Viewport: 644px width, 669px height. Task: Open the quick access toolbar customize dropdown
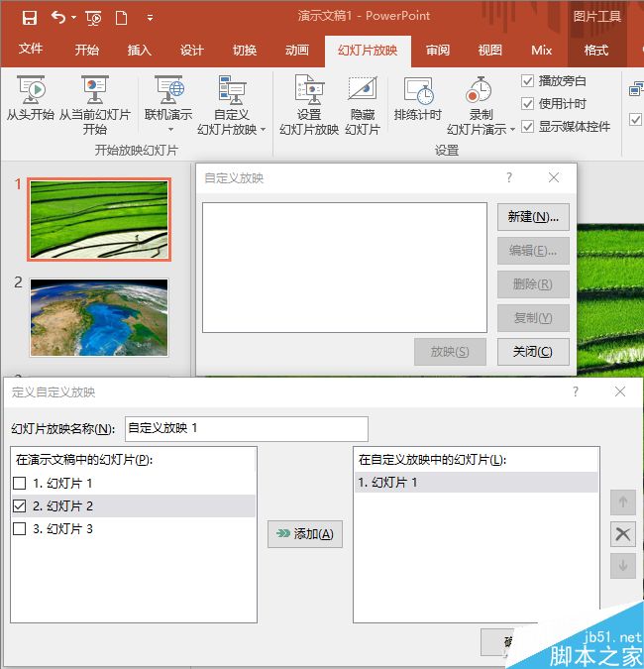click(x=150, y=18)
